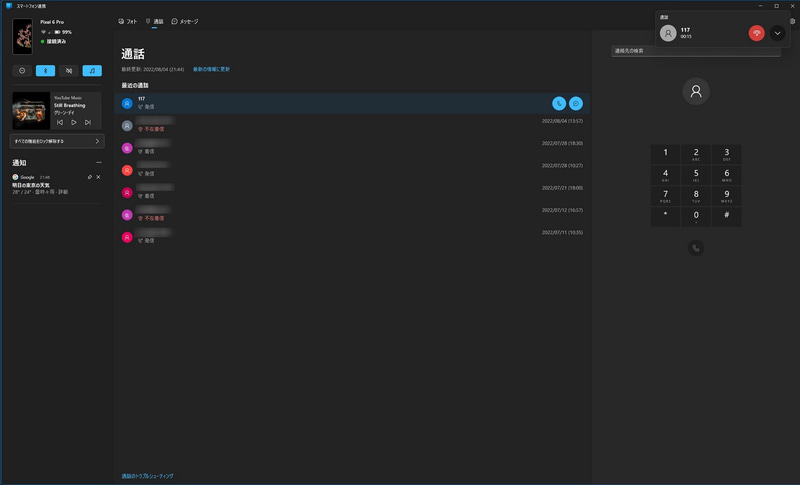The image size is (800, 485).
Task: Pin the Google weather notification
Action: point(90,177)
